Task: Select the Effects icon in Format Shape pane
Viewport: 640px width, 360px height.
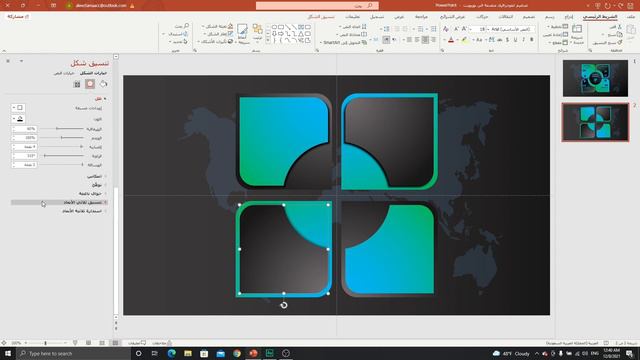Action: pos(90,84)
